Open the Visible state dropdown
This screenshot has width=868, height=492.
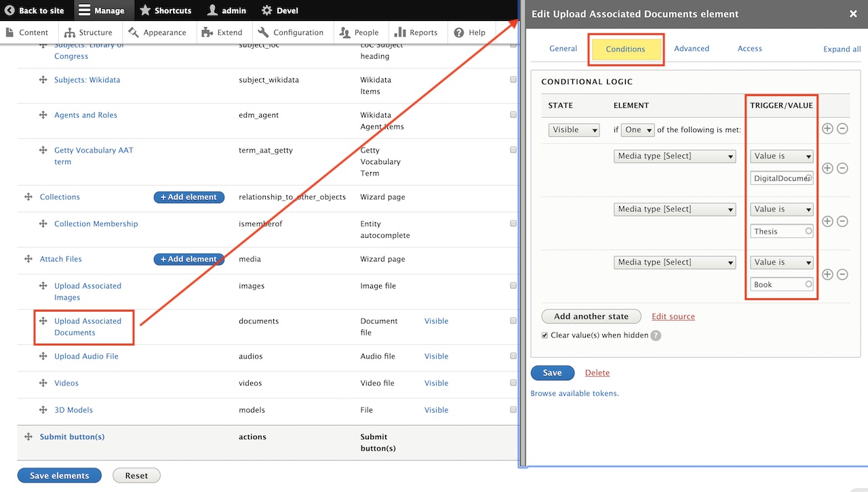(574, 130)
